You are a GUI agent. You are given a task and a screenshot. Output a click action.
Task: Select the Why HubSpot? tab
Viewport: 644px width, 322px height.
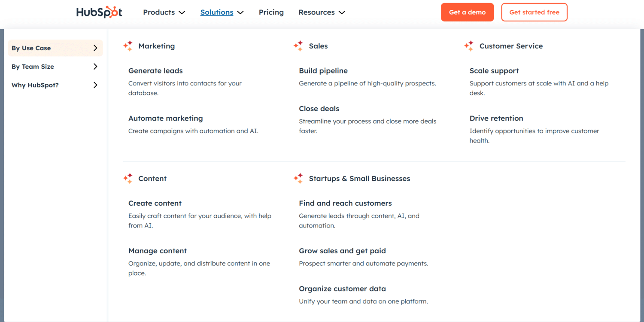(x=55, y=85)
